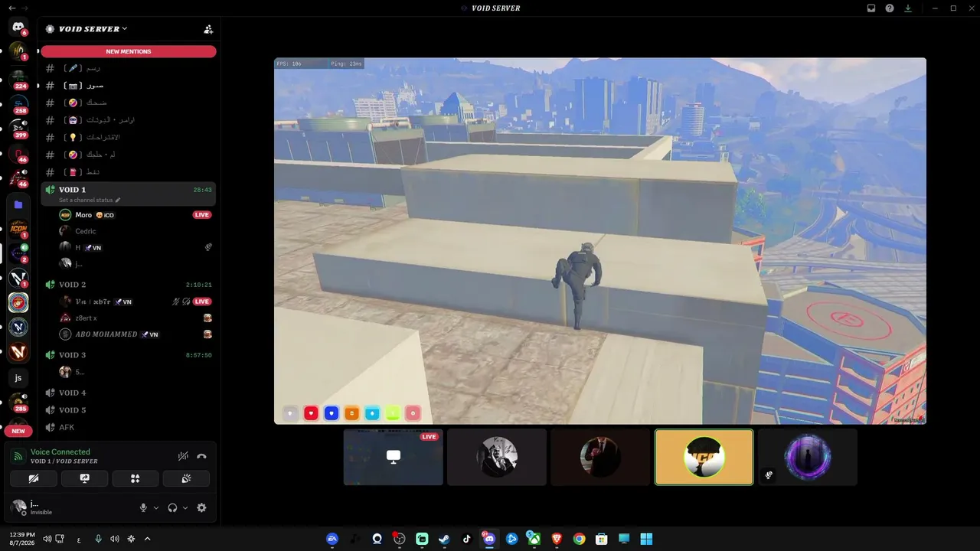Click the NEW pill in server list
The height and width of the screenshot is (551, 980).
[18, 431]
